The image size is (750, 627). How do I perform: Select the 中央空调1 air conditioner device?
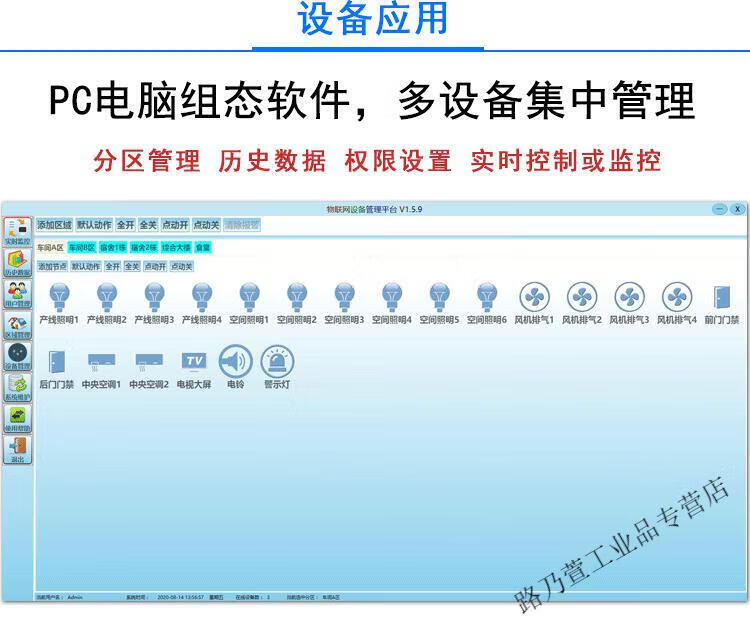[x=101, y=361]
